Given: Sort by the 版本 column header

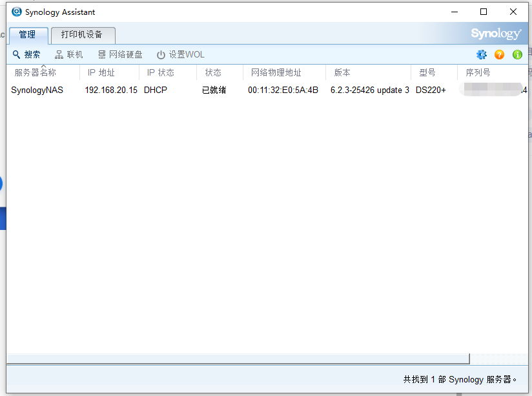Looking at the screenshot, I should click(x=368, y=73).
